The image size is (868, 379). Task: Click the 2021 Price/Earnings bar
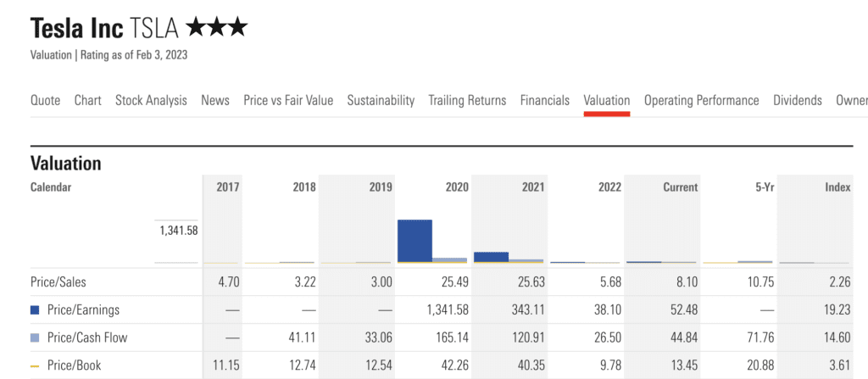[x=491, y=257]
